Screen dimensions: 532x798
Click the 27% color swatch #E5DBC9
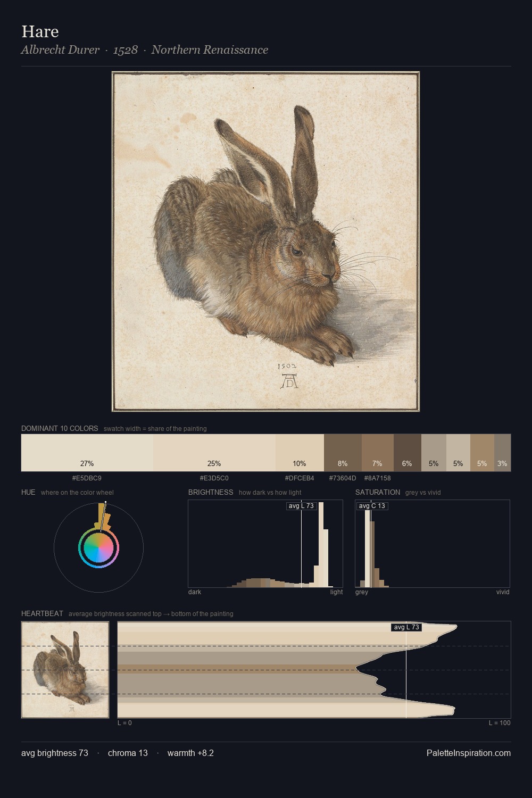pyautogui.click(x=87, y=453)
